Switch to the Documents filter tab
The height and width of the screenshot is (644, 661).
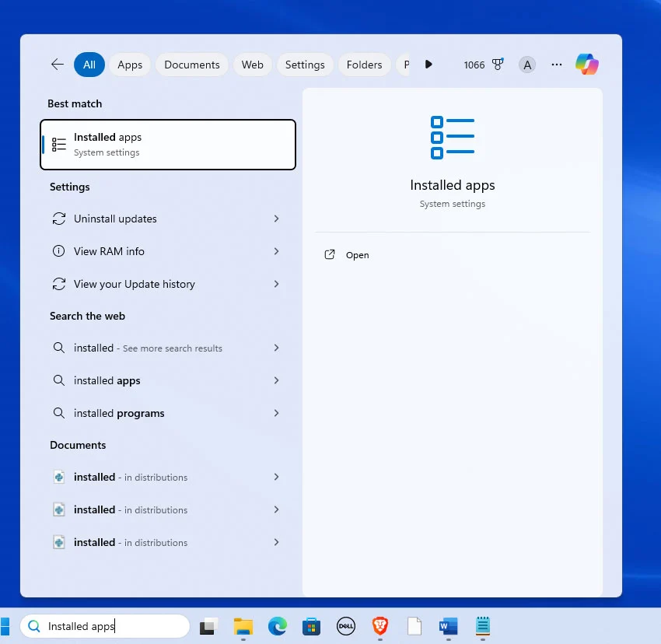pyautogui.click(x=192, y=65)
